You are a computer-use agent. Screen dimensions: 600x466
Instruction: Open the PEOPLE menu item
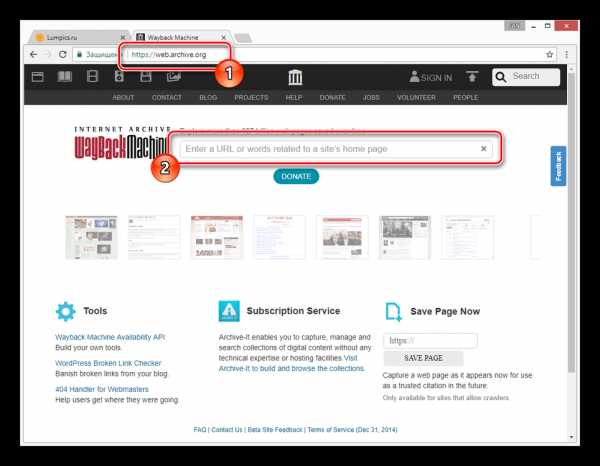466,98
